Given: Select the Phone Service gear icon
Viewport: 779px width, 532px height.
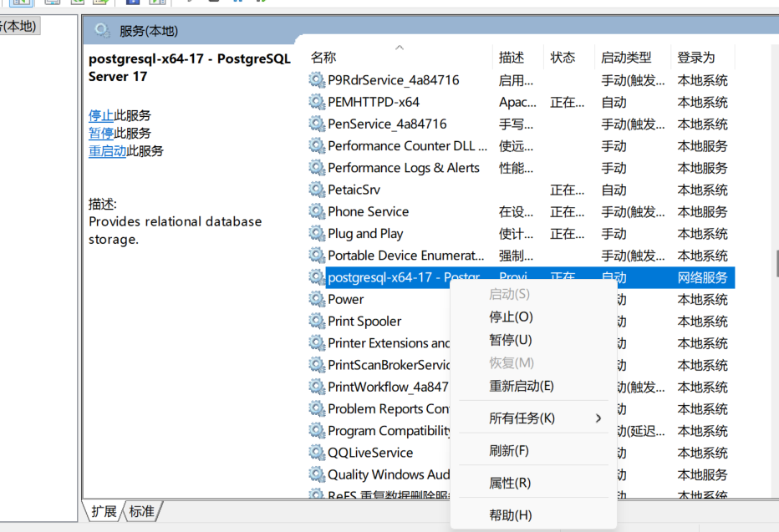Looking at the screenshot, I should point(317,211).
